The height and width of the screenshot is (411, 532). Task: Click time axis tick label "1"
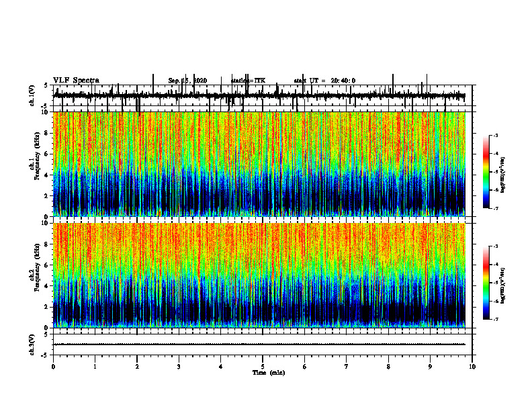(x=95, y=367)
